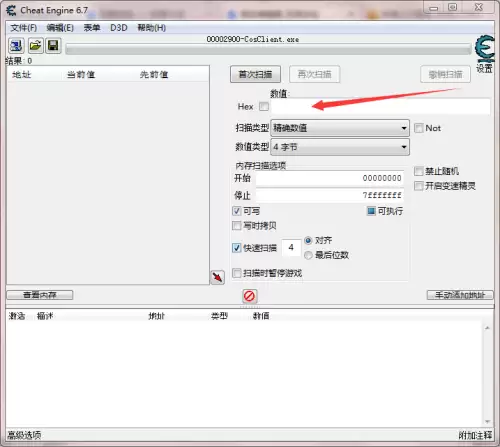The height and width of the screenshot is (447, 500).
Task: Enable the Hex checkbox
Action: pyautogui.click(x=264, y=107)
